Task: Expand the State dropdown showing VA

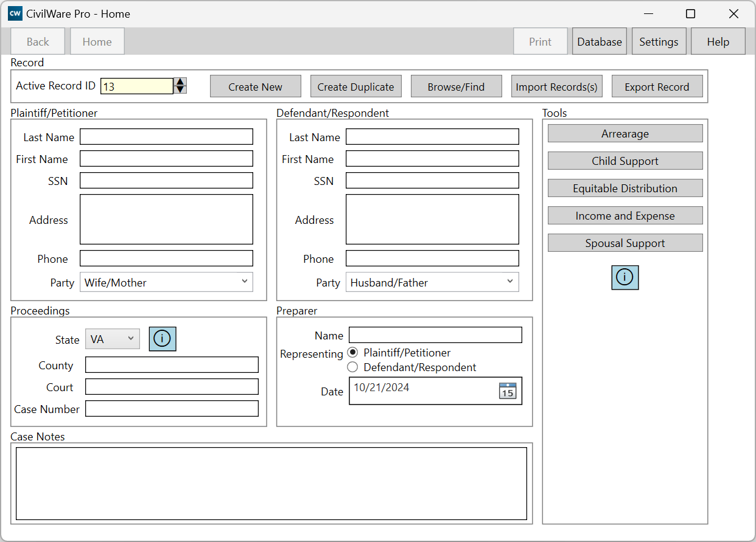Action: click(113, 339)
